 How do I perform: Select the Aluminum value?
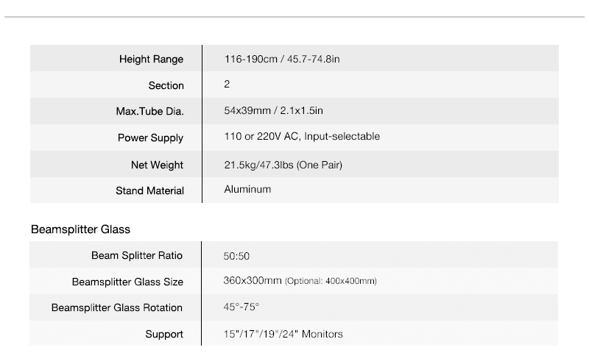point(247,190)
